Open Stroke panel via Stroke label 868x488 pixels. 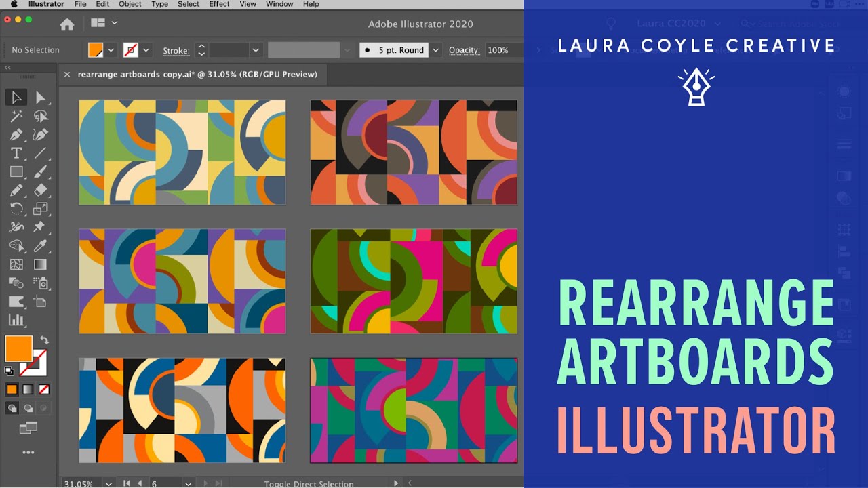(176, 50)
